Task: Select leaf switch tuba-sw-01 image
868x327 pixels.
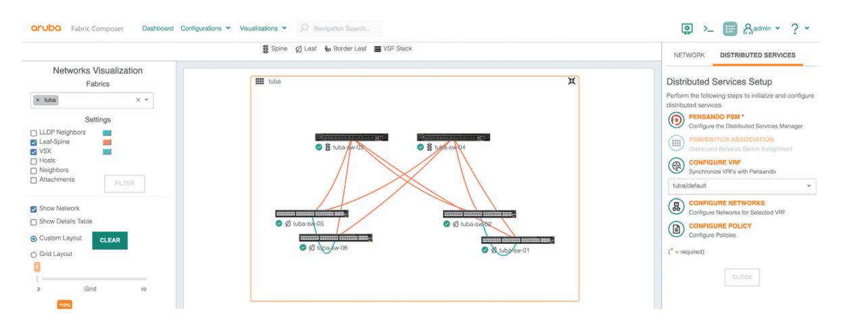Action: (518, 240)
